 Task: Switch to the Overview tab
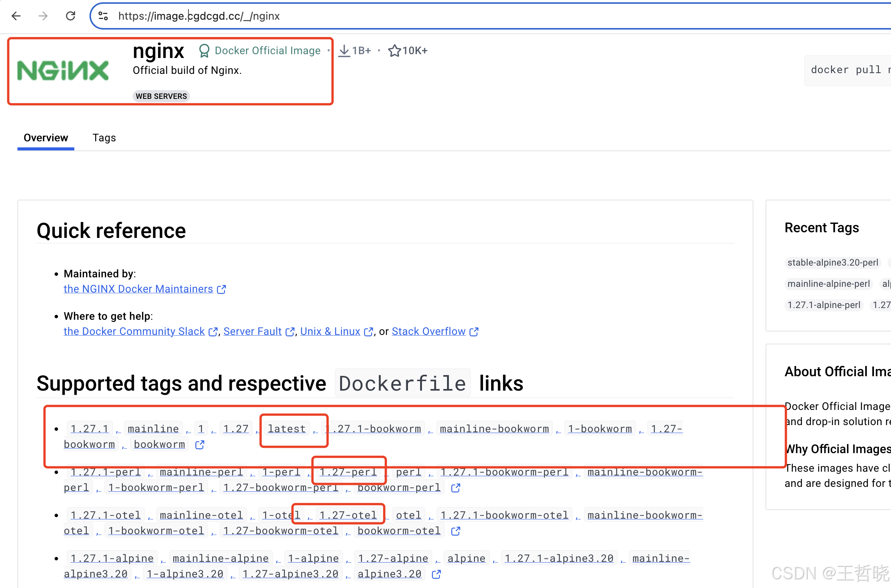[46, 138]
